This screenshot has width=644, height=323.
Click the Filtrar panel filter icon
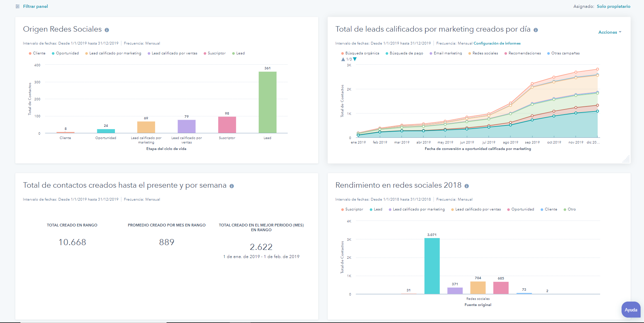(18, 6)
